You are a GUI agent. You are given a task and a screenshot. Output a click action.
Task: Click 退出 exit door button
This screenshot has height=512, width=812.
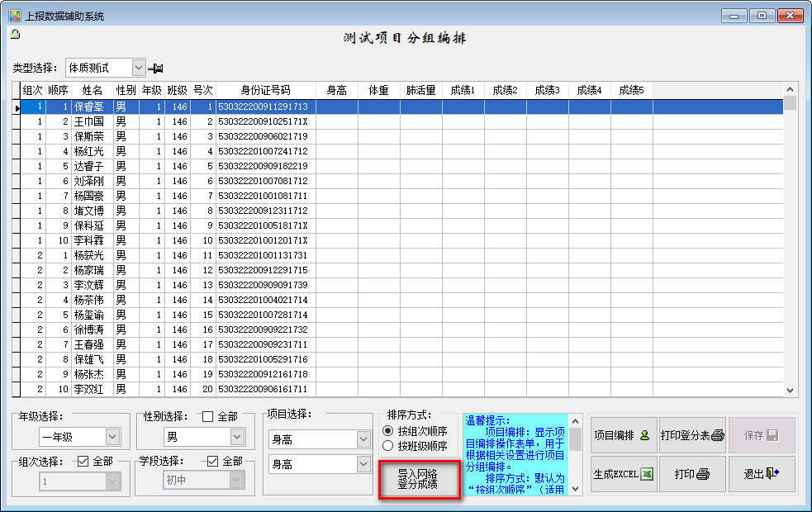(762, 475)
